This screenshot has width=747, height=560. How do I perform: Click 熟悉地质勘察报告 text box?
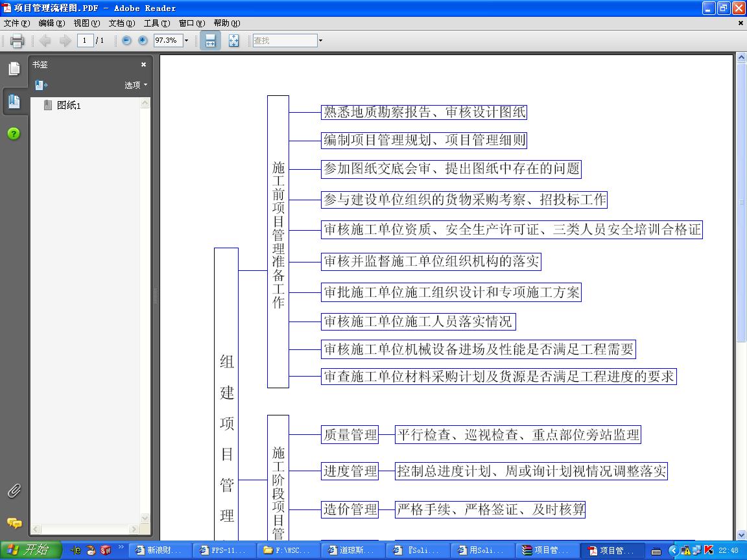424,112
